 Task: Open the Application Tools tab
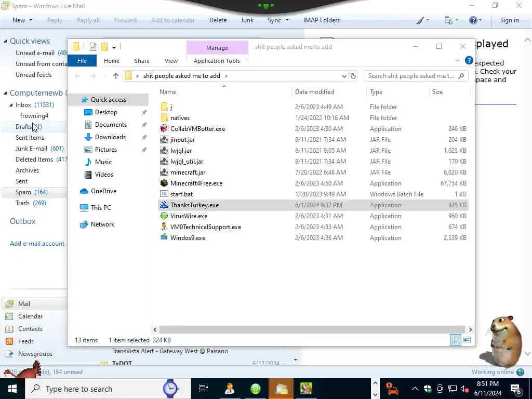pos(217,61)
